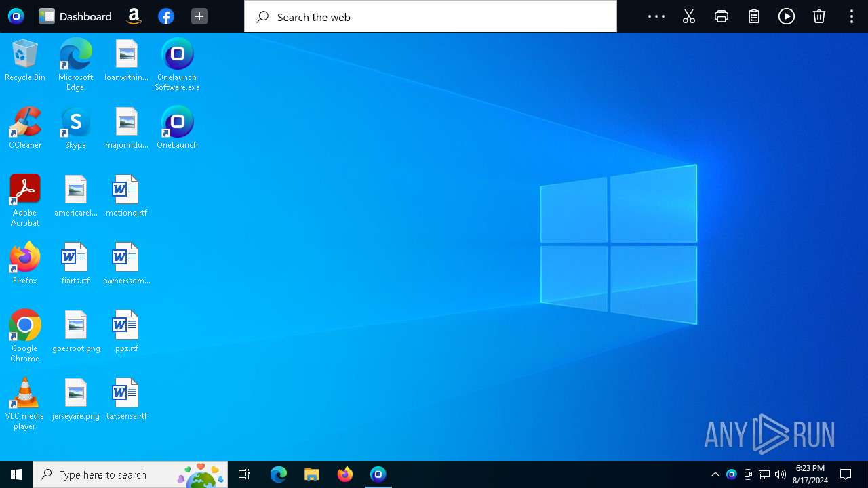Open the Dashboard tab
This screenshot has width=868, height=488.
click(x=75, y=16)
